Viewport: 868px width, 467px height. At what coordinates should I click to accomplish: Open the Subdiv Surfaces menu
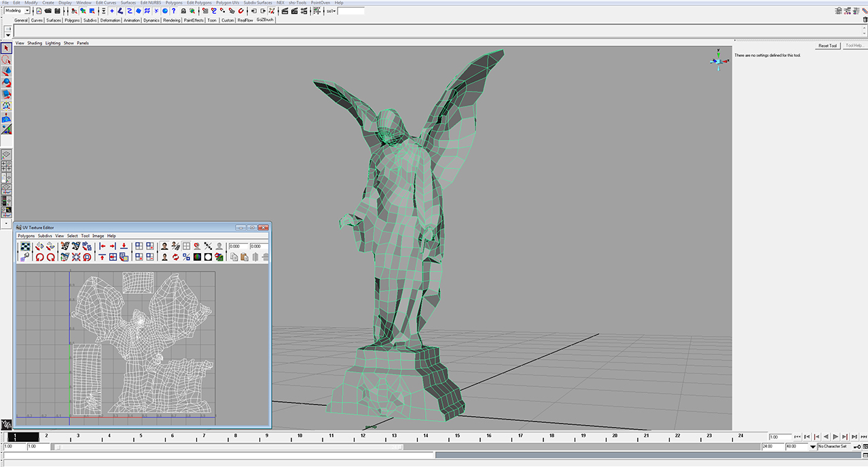click(258, 3)
